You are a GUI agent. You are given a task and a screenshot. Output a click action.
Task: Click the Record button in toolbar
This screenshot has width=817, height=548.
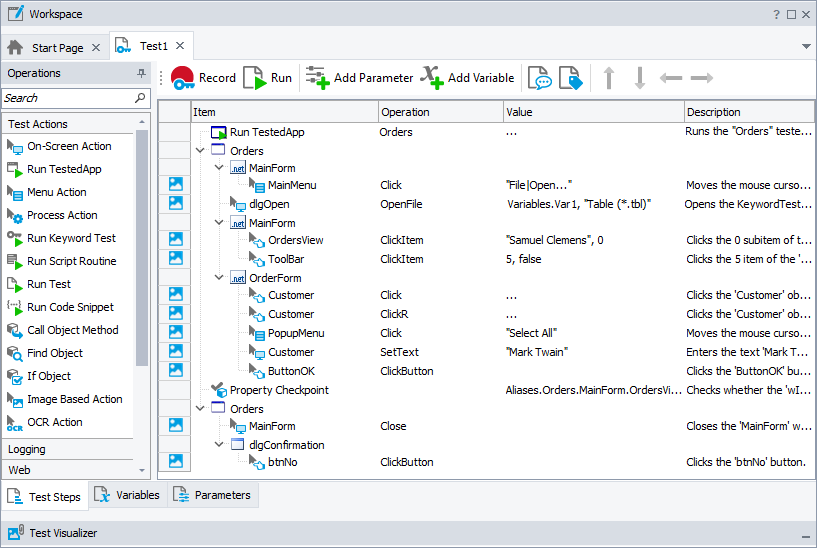point(203,78)
